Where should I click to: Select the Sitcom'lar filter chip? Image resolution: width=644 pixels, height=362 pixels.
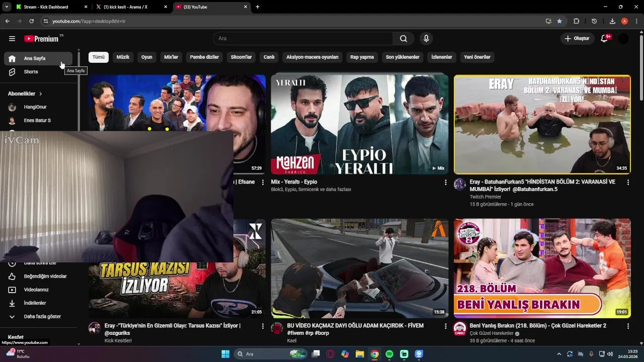click(x=241, y=57)
